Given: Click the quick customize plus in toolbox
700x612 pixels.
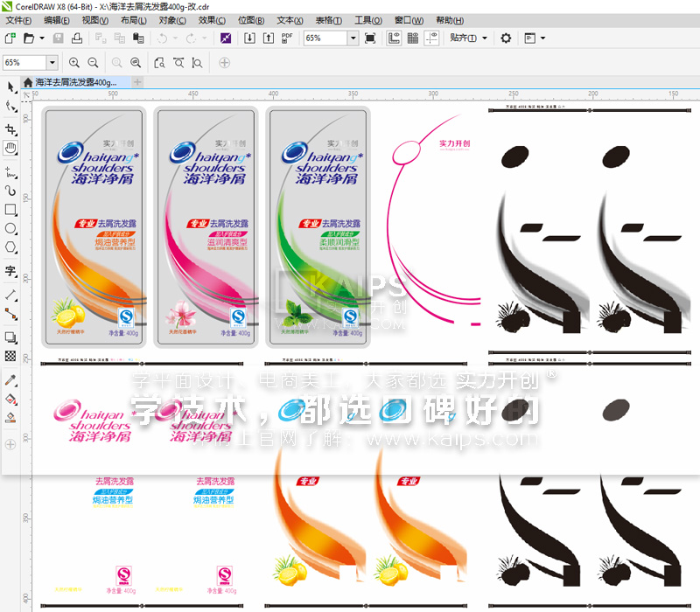Looking at the screenshot, I should pos(10,445).
